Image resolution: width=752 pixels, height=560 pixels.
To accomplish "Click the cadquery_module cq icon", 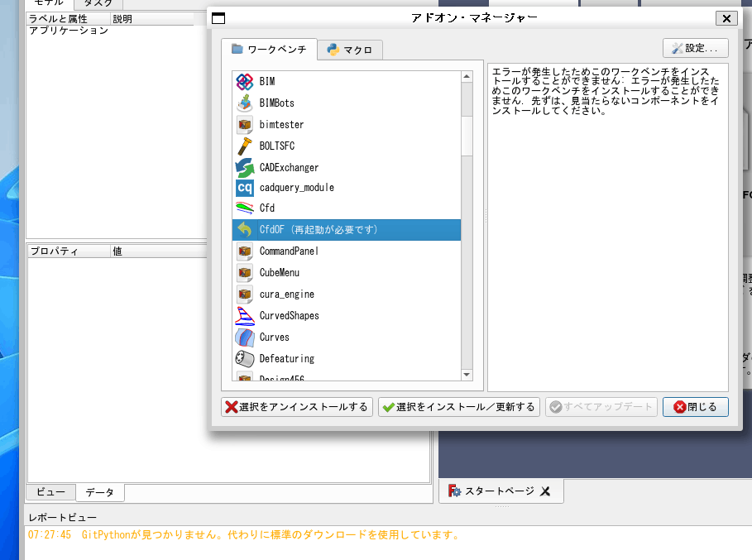I will tap(245, 188).
